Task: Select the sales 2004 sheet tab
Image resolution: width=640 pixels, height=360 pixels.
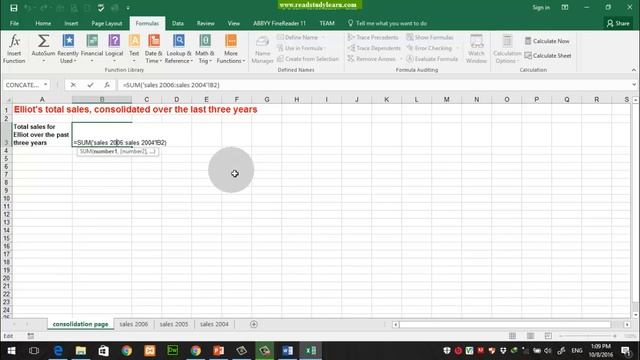Action: point(214,324)
